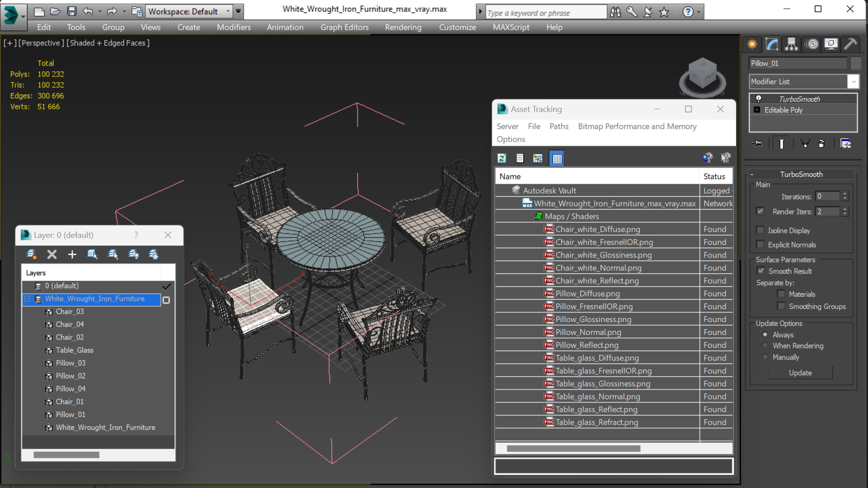
Task: Open Paths menu in Asset Tracking
Action: 559,126
